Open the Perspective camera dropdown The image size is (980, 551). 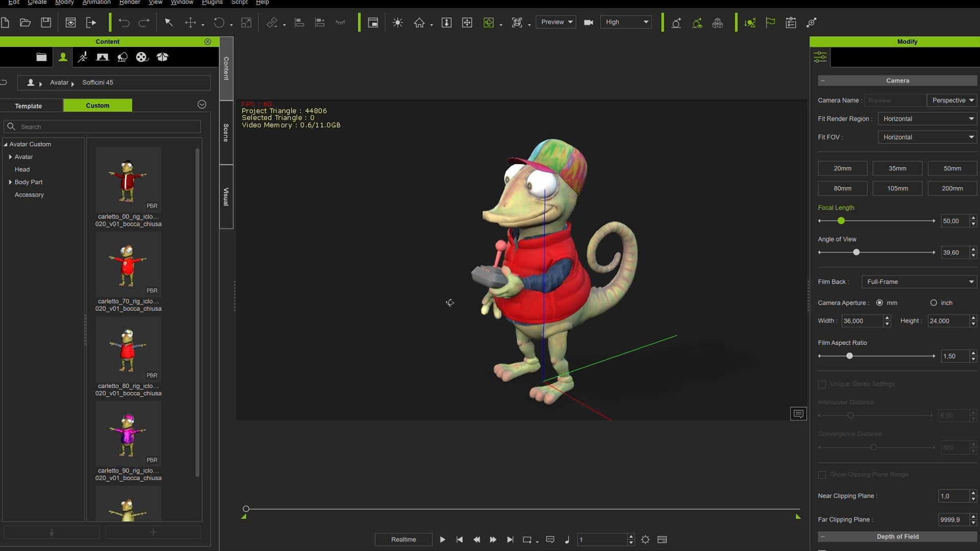952,101
